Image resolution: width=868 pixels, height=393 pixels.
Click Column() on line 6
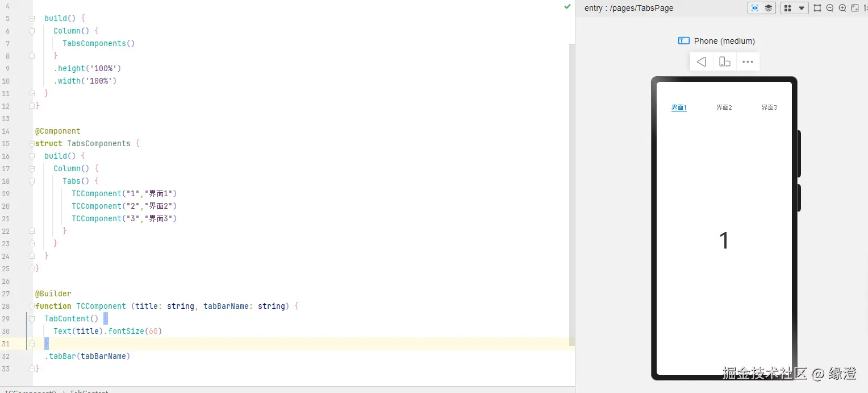coord(72,31)
